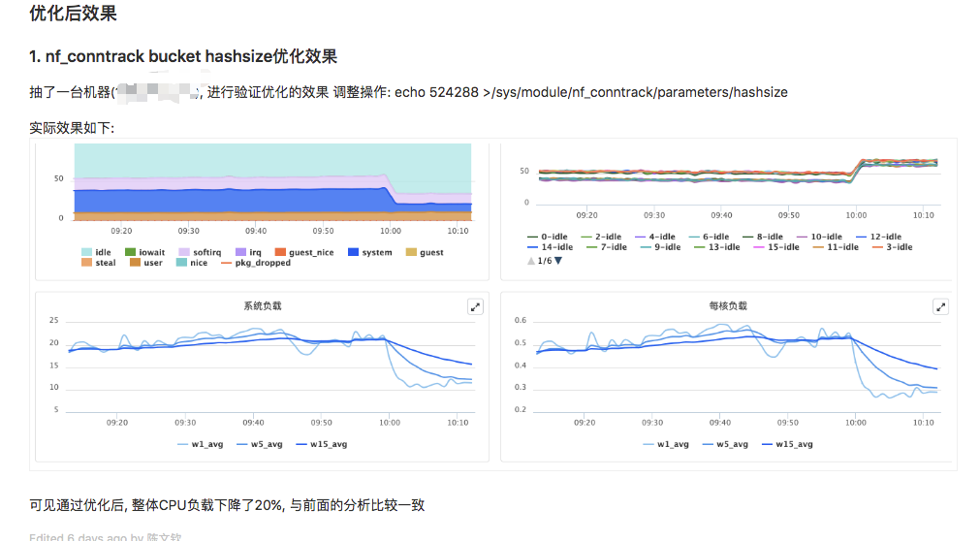Toggle 10-idle series in legend
Viewport: 980px width, 541px height.
819,237
